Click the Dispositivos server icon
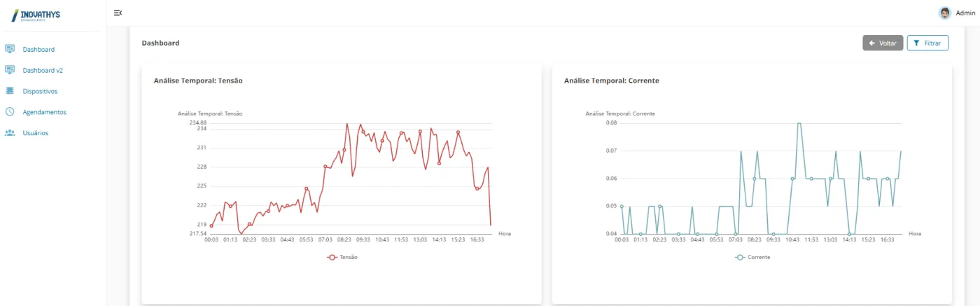Screen dimensions: 980x306 pyautogui.click(x=10, y=91)
